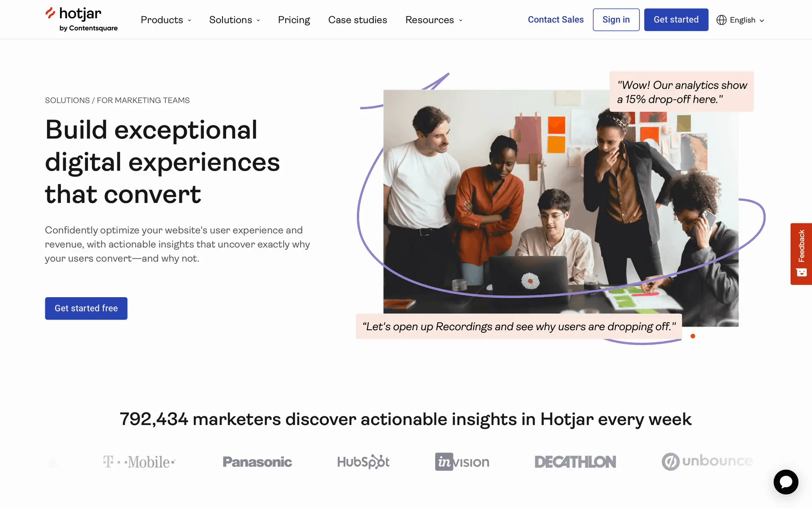Click the Decathlon logo
812x508 pixels.
[x=575, y=461]
